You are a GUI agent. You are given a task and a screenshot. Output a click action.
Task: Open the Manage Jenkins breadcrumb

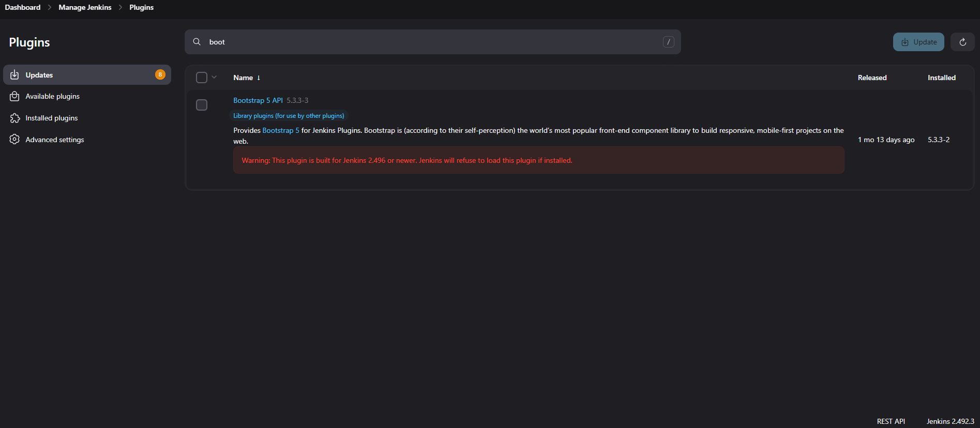[x=85, y=7]
